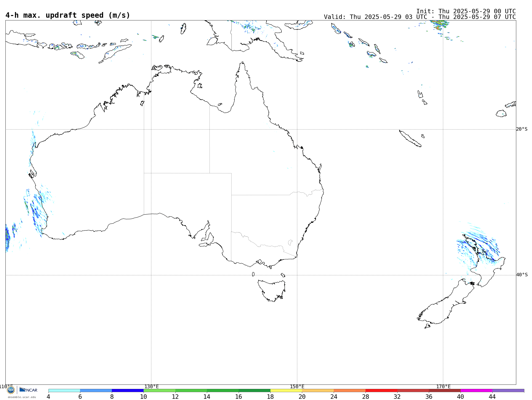Click the bright red 28-32 m/s swatch
The height and width of the screenshot is (400, 532).
(x=381, y=390)
